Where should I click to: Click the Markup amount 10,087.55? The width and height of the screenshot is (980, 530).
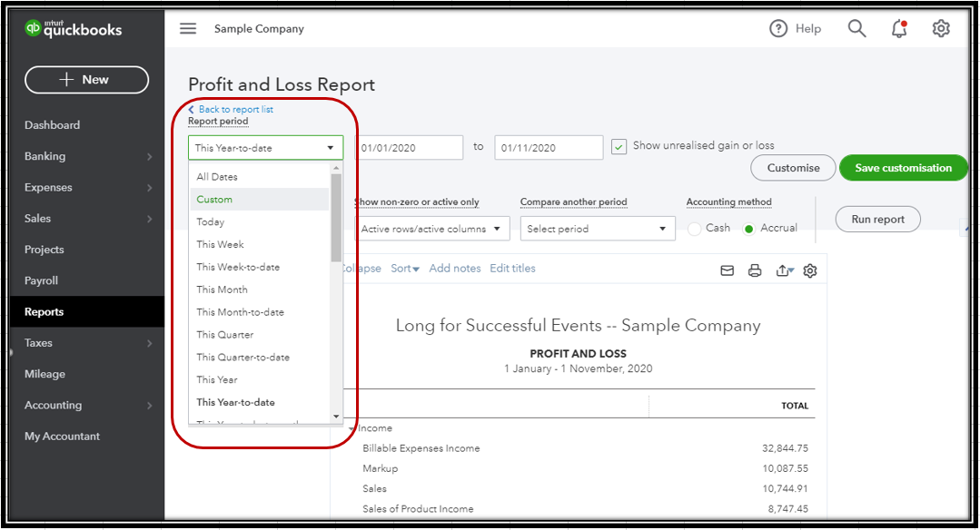click(785, 468)
